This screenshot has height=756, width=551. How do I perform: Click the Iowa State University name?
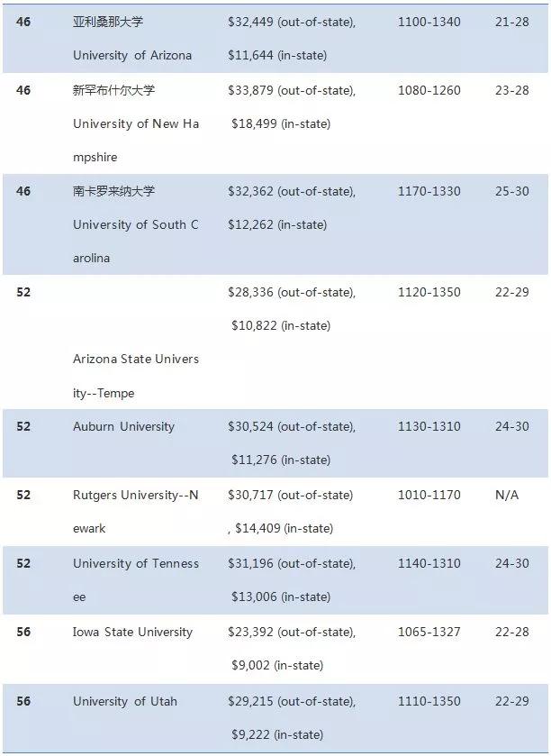[x=132, y=632]
